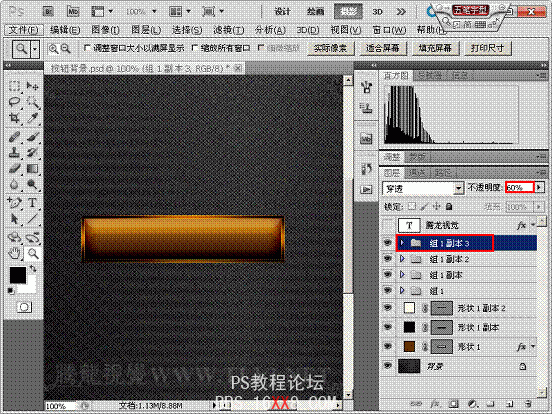Open the 滤镜(T) menu
The image size is (552, 414).
(x=228, y=30)
